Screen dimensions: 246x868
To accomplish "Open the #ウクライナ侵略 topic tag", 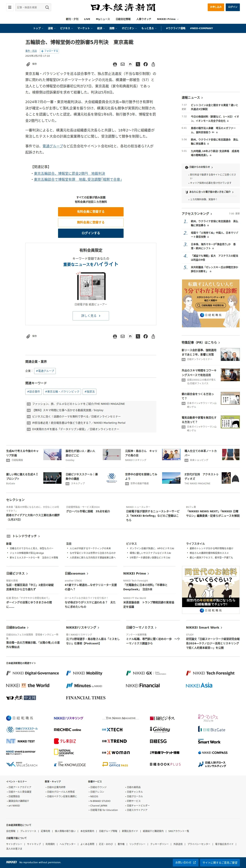I will click(x=175, y=28).
